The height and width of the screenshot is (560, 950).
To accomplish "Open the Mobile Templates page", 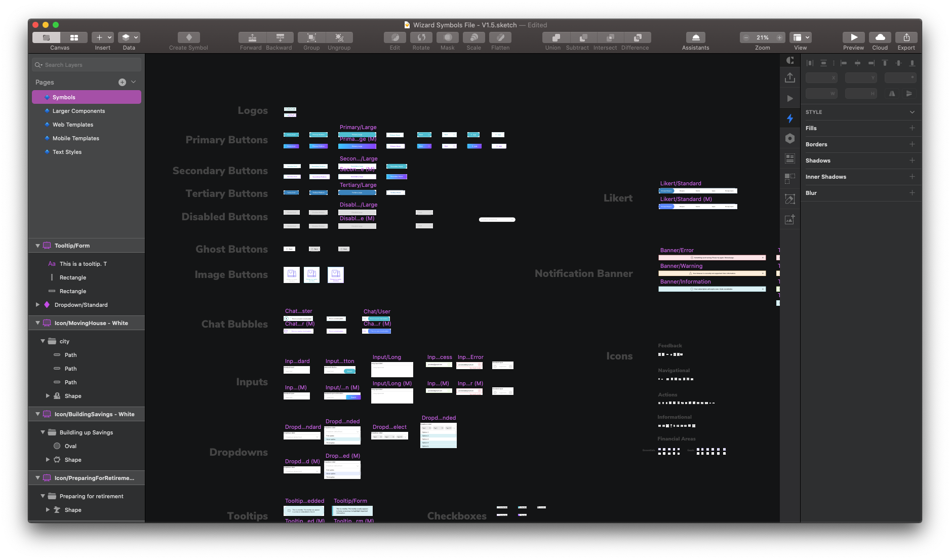I will pos(87,138).
